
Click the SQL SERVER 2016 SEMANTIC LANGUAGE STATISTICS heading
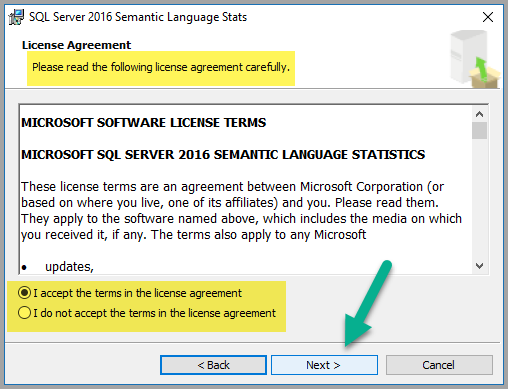[x=223, y=155]
